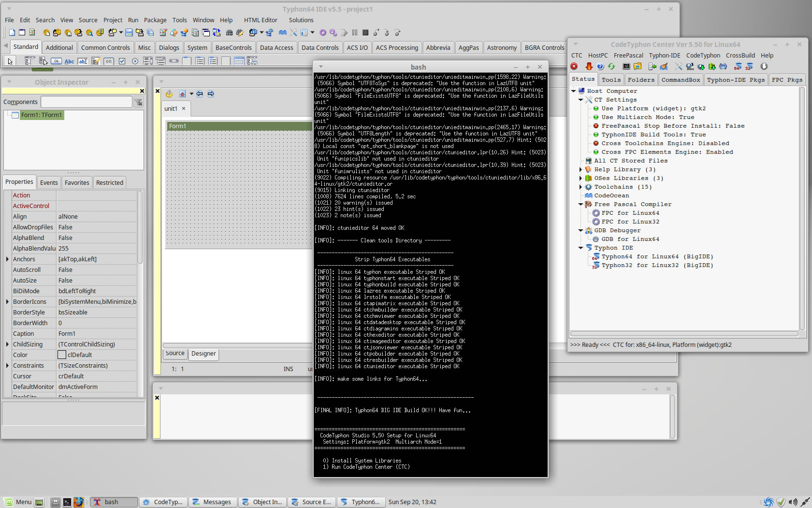The image size is (812, 508).
Task: Select the TMemo component palette icon
Action: 96,61
